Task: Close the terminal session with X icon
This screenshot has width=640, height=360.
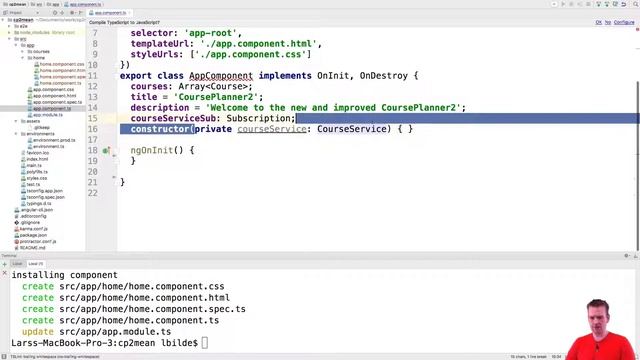Action: coord(4,273)
